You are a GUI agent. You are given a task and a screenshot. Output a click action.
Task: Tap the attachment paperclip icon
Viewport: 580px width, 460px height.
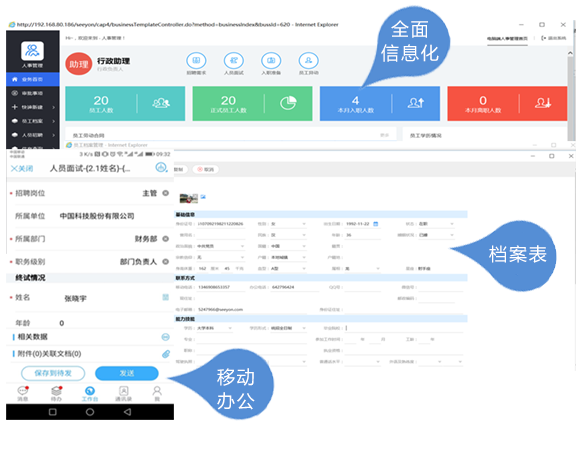click(x=166, y=354)
